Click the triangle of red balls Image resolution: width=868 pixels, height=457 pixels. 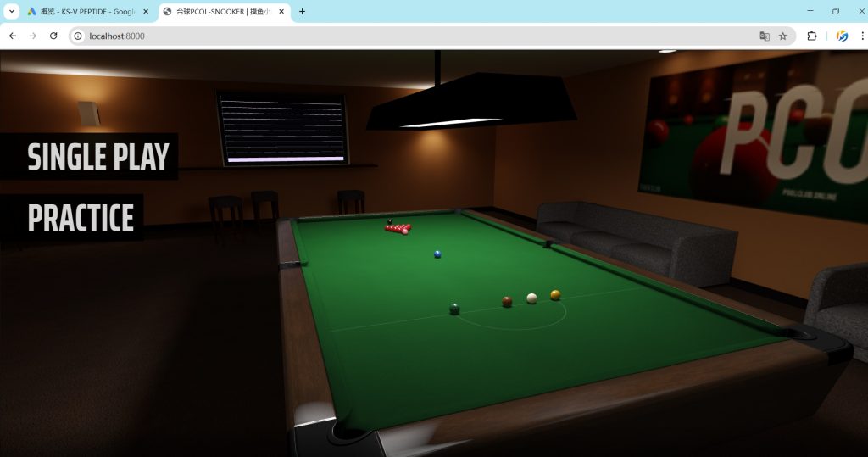pos(398,228)
